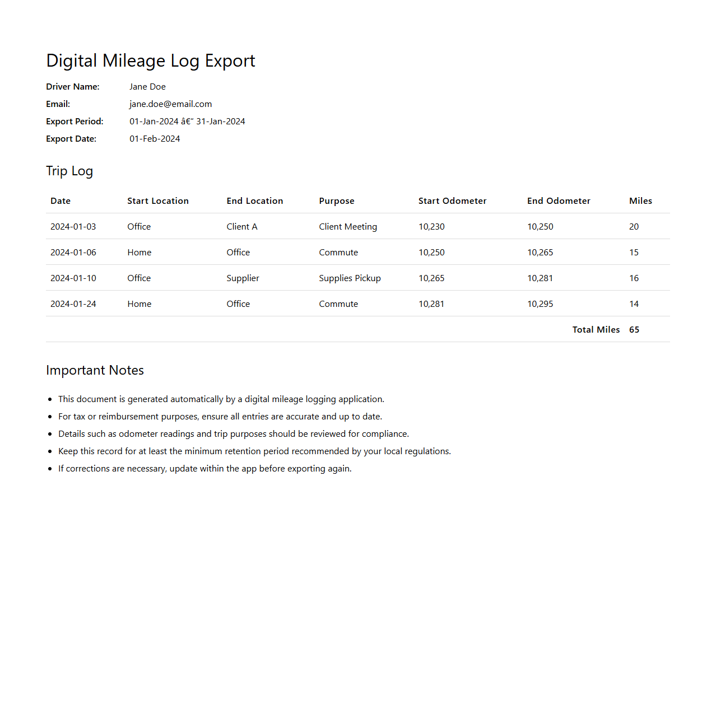The width and height of the screenshot is (716, 728).
Task: Click the Export Period date range
Action: pos(187,122)
